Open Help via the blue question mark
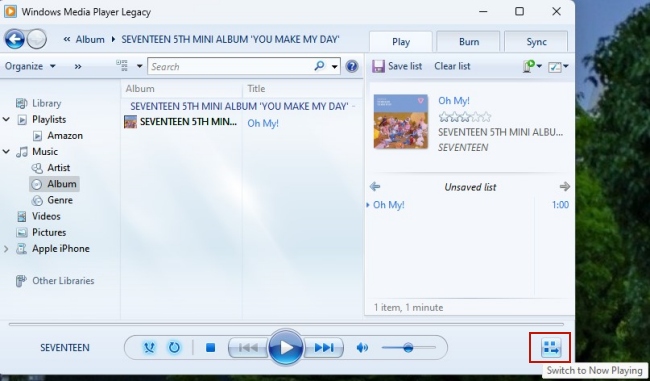This screenshot has width=650, height=381. tap(352, 66)
